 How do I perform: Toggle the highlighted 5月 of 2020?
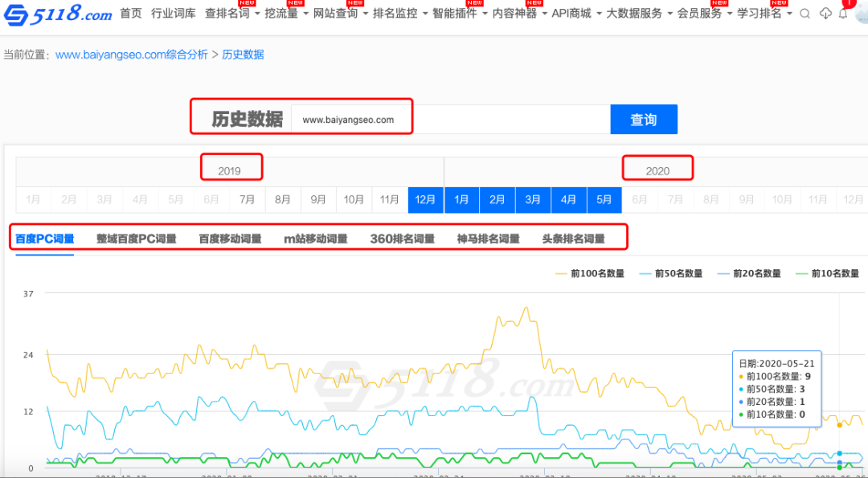(x=604, y=200)
